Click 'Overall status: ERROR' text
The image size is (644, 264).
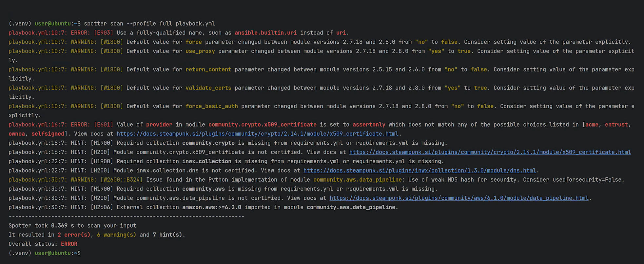43,244
